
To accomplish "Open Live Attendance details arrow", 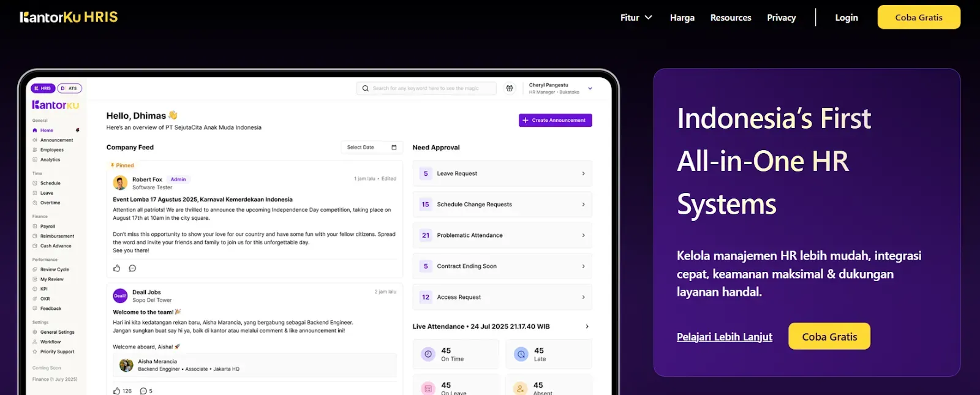I will click(587, 326).
